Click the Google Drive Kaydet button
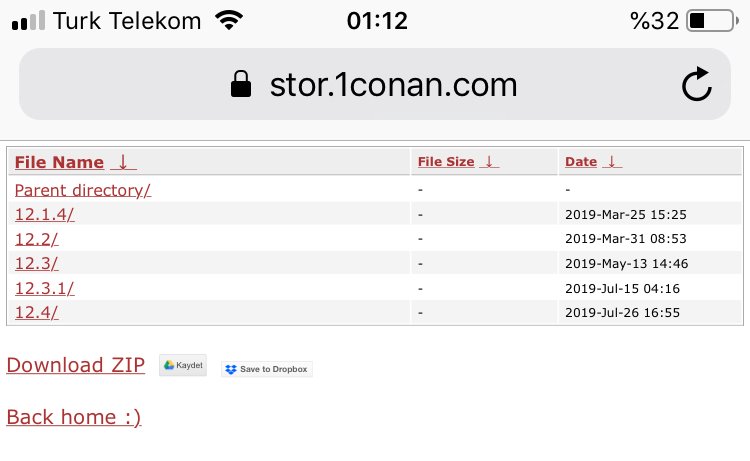Viewport: 750px width, 461px height. pos(183,366)
